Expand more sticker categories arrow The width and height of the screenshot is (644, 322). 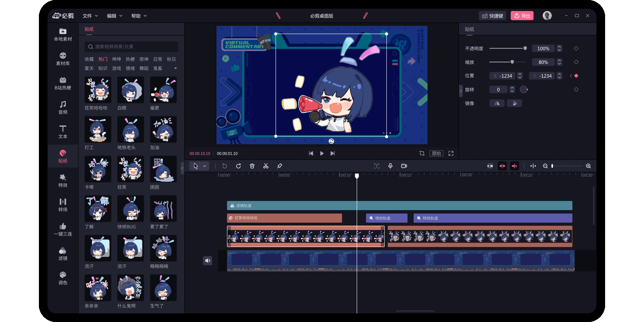tap(176, 68)
